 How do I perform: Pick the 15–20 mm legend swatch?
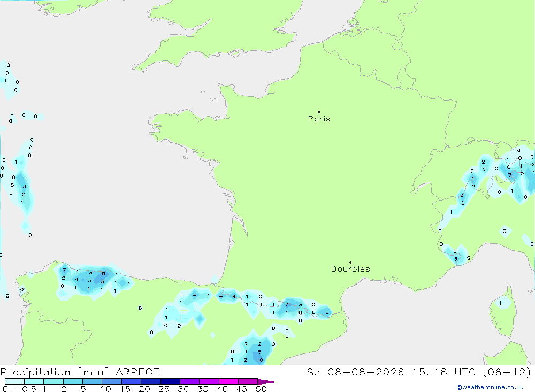tap(131, 381)
